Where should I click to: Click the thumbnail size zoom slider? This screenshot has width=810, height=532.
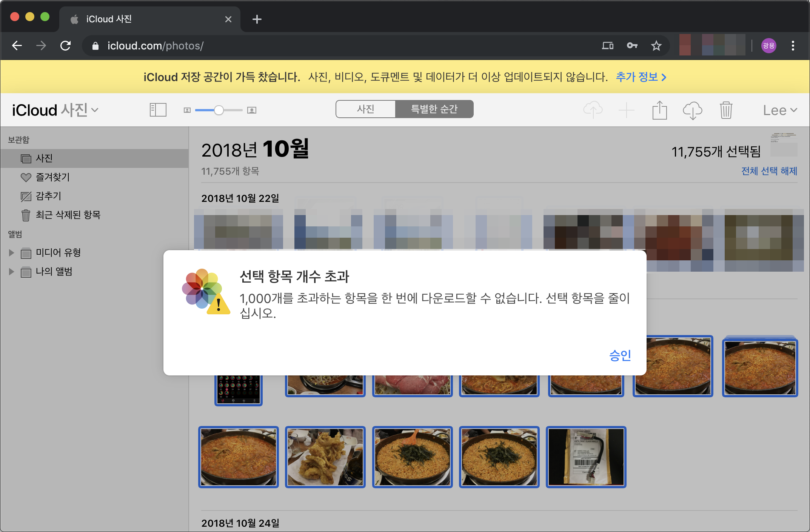click(219, 110)
